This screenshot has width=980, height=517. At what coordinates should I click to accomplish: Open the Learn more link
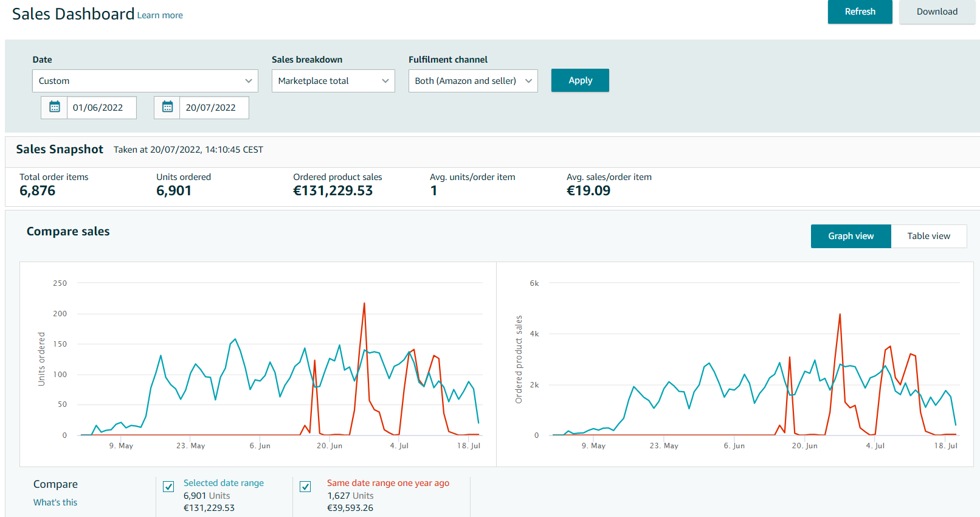tap(160, 15)
